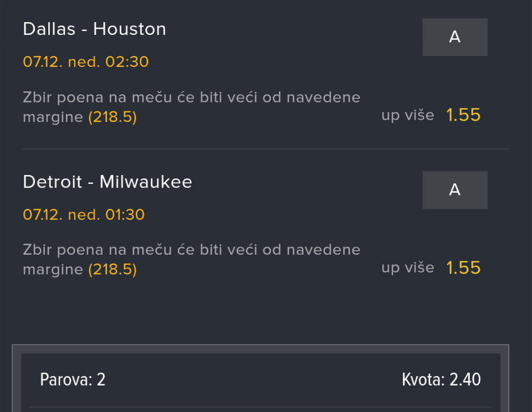Viewport: 532px width, 412px height.
Task: Click the "Kvota: 2.40" total odds
Action: (x=441, y=380)
